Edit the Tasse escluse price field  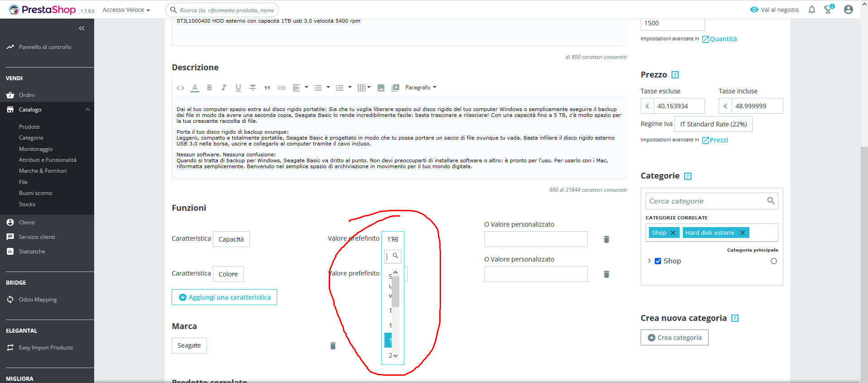(x=679, y=106)
